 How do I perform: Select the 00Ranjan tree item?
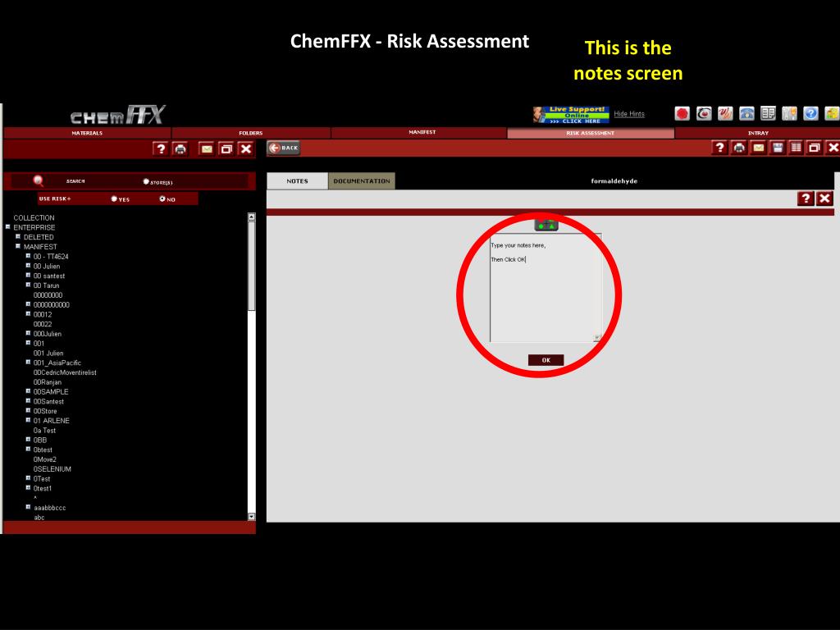point(47,382)
